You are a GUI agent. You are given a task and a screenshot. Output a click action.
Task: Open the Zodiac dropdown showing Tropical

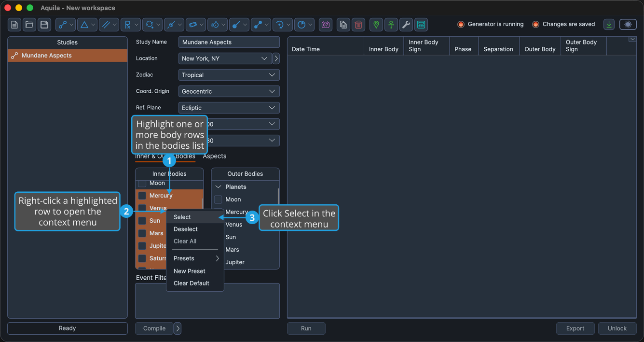pyautogui.click(x=229, y=75)
